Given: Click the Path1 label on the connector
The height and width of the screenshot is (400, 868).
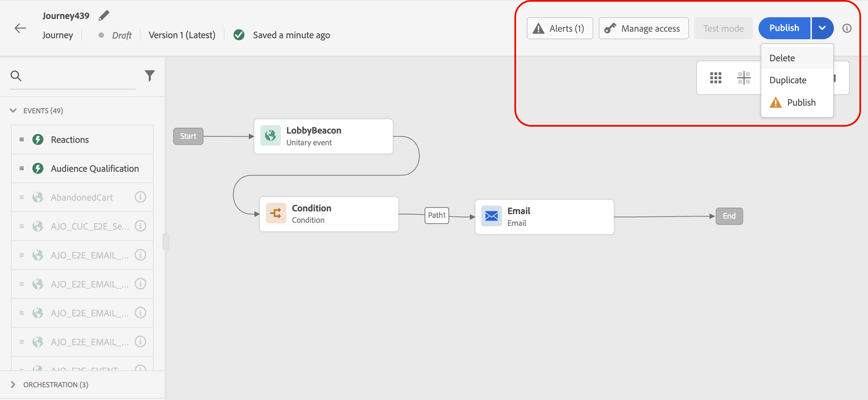Looking at the screenshot, I should point(437,215).
